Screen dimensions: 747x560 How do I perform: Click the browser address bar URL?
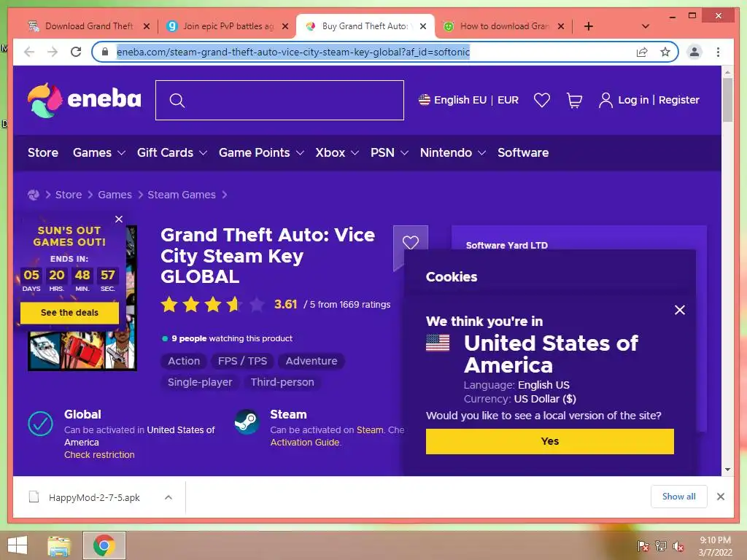coord(293,52)
